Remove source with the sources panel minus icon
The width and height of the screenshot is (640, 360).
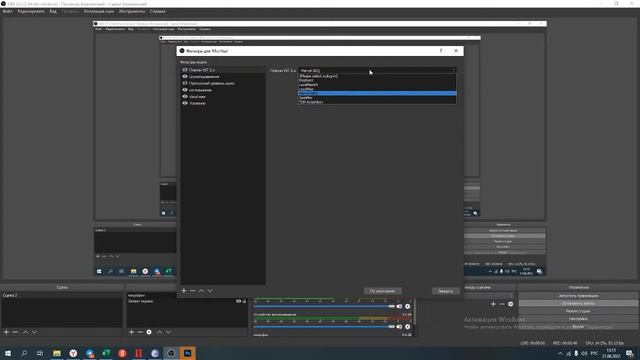pos(140,332)
